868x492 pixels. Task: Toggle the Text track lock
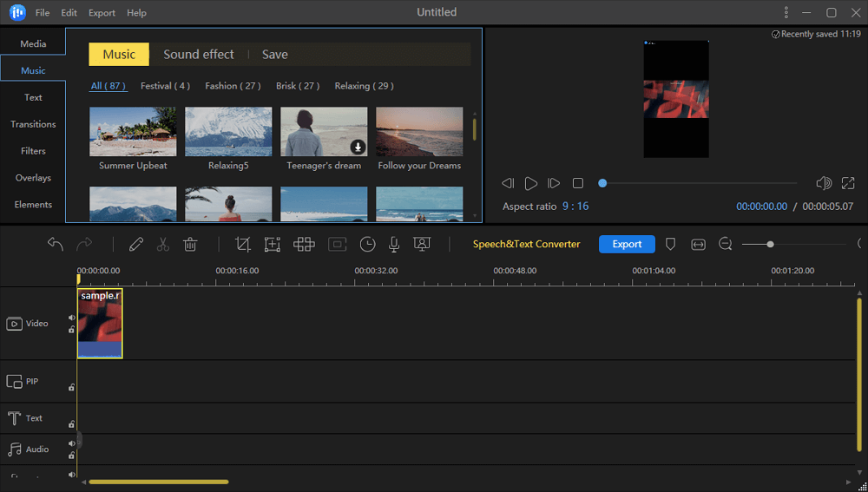tap(72, 424)
